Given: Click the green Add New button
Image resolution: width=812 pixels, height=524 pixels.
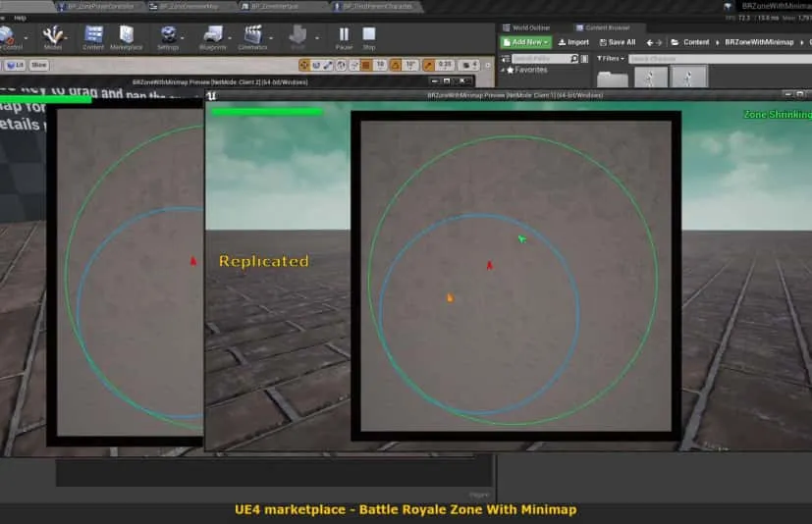Looking at the screenshot, I should click(x=525, y=42).
